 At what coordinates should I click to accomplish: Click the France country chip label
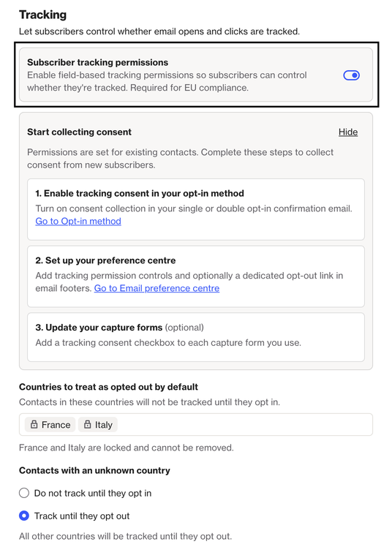tap(56, 425)
